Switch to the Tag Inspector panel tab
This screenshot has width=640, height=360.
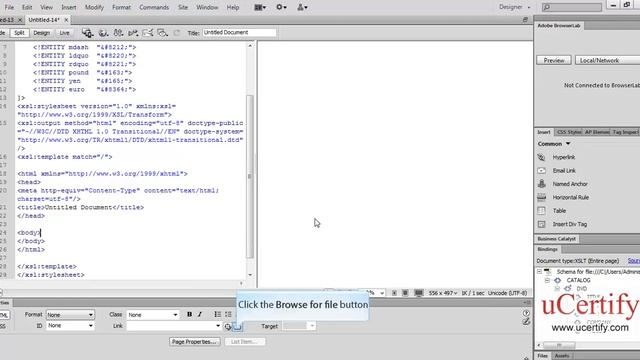click(624, 132)
